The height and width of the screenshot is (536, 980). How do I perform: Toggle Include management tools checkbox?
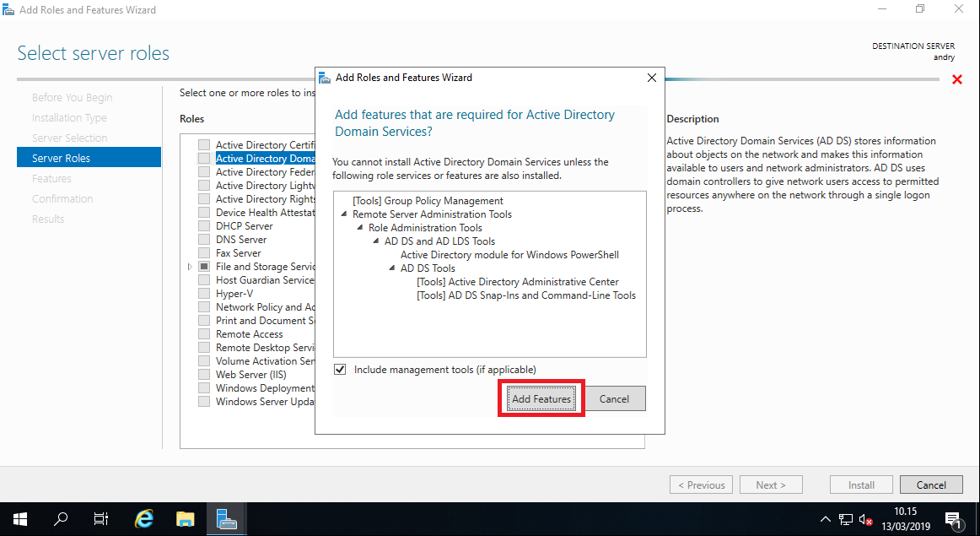pyautogui.click(x=340, y=370)
